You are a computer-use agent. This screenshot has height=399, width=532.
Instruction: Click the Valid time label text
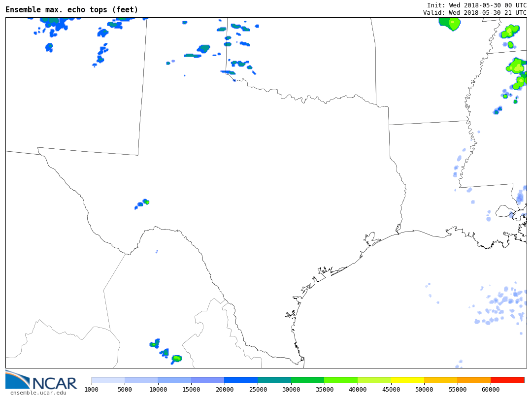tap(474, 13)
